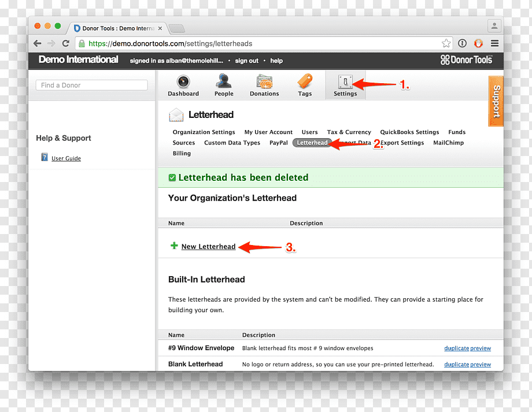Viewport: 532px width, 412px height.
Task: Click help link in header
Action: point(276,61)
